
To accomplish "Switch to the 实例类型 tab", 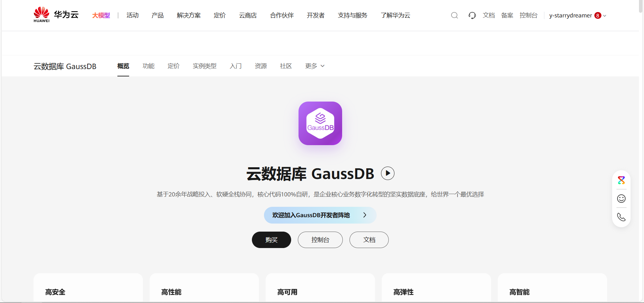I will (205, 66).
